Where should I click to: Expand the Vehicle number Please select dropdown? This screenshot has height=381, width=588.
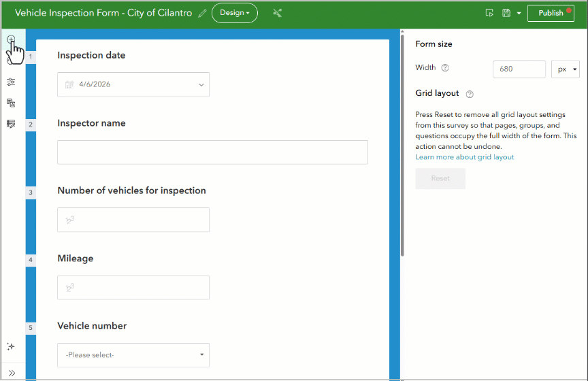tap(133, 355)
